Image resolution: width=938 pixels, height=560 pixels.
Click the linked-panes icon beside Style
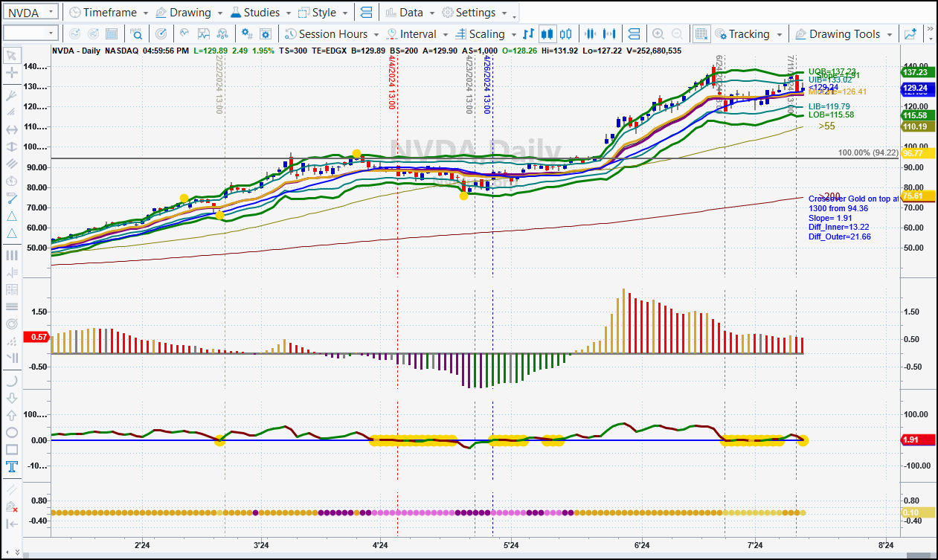365,13
